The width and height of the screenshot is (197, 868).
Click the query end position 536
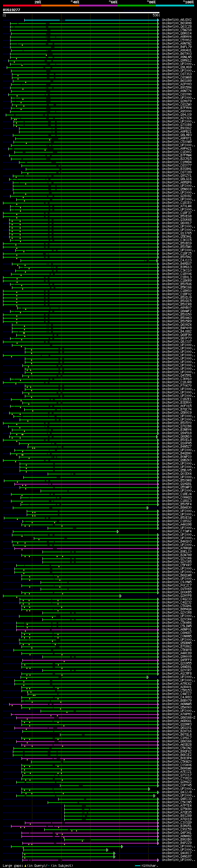point(155,15)
